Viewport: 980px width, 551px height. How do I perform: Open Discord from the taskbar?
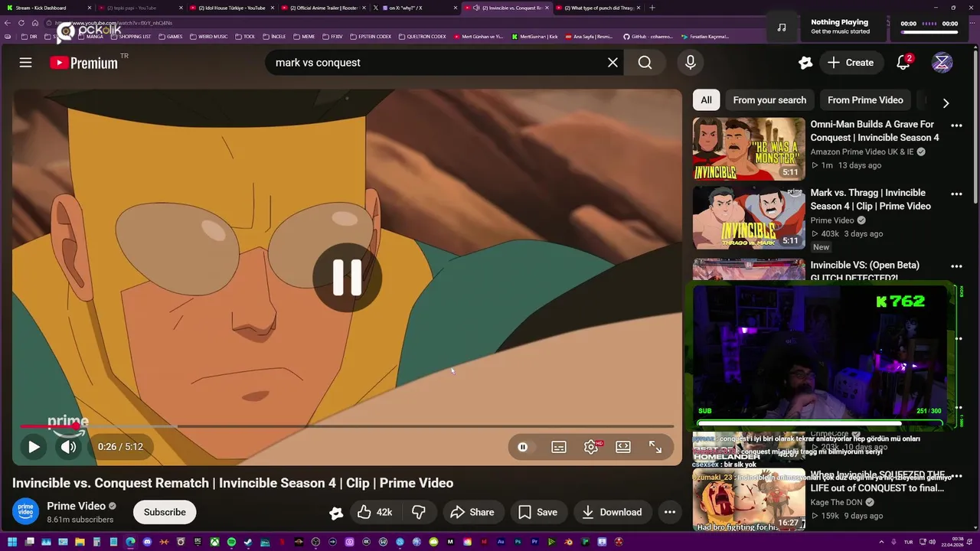coord(147,542)
